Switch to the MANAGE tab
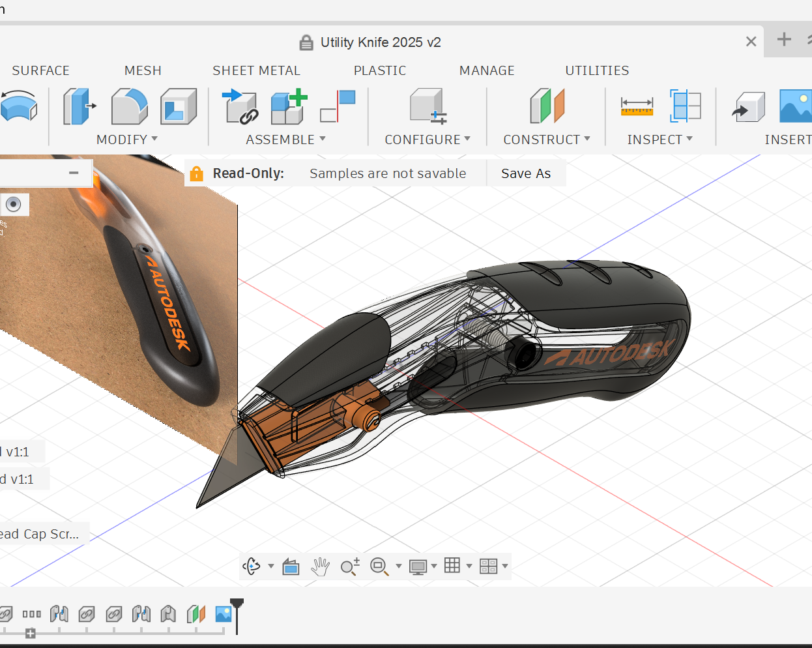This screenshot has width=812, height=648. (487, 70)
